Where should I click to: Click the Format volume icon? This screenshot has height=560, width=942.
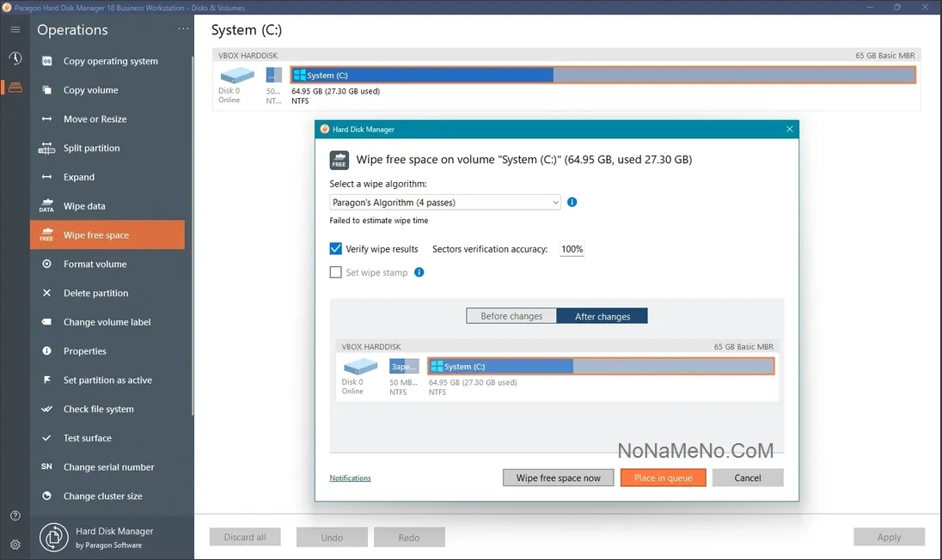[47, 264]
